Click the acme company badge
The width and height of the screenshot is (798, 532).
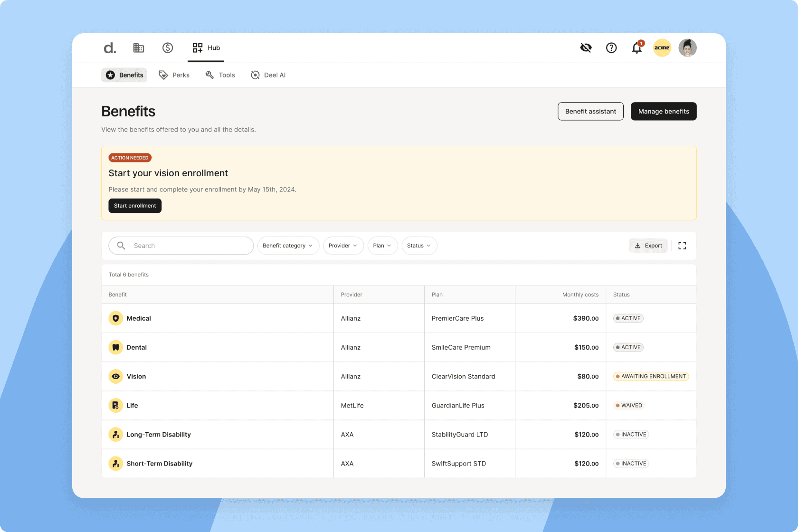[x=662, y=48]
